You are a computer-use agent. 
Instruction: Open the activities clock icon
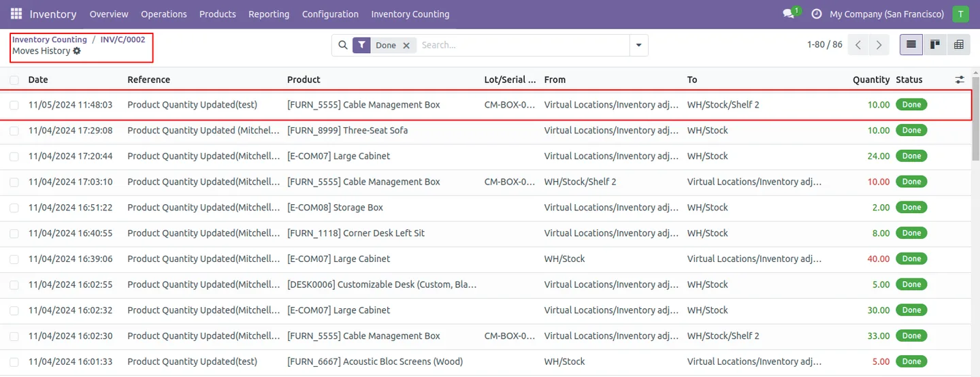[817, 14]
